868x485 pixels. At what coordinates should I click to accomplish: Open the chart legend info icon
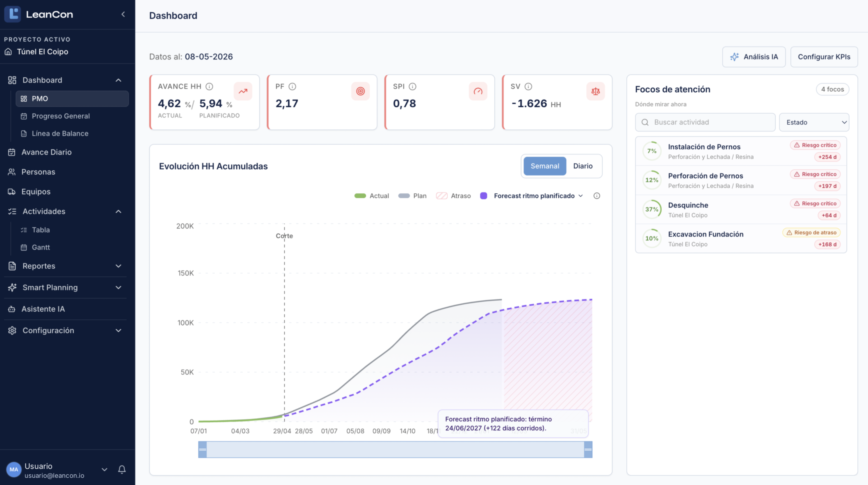click(x=596, y=196)
